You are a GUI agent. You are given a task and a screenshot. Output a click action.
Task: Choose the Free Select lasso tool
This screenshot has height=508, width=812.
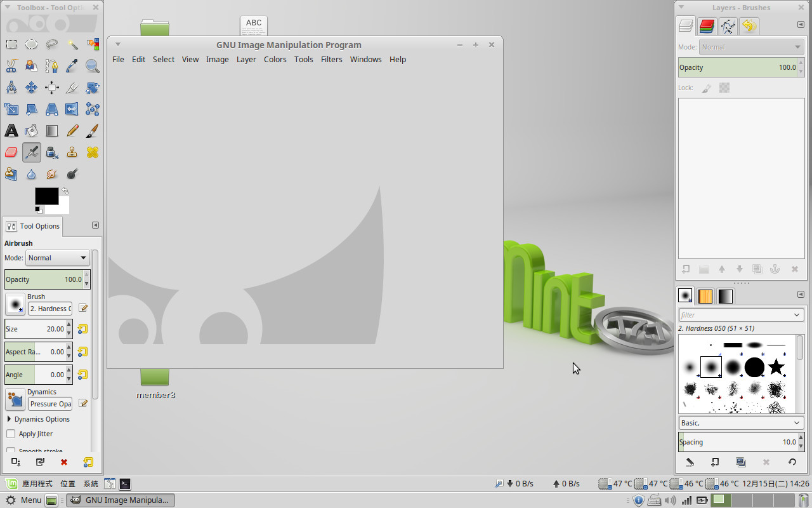point(52,44)
